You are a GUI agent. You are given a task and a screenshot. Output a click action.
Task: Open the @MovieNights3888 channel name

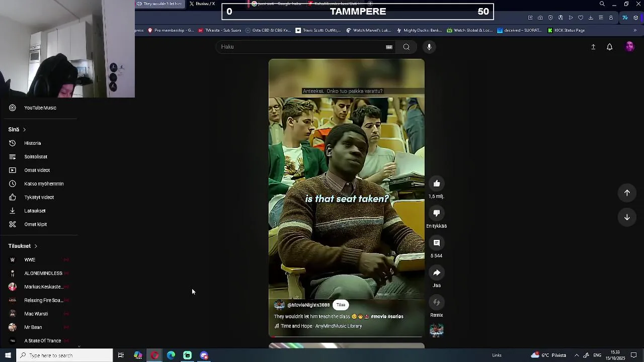(308, 305)
